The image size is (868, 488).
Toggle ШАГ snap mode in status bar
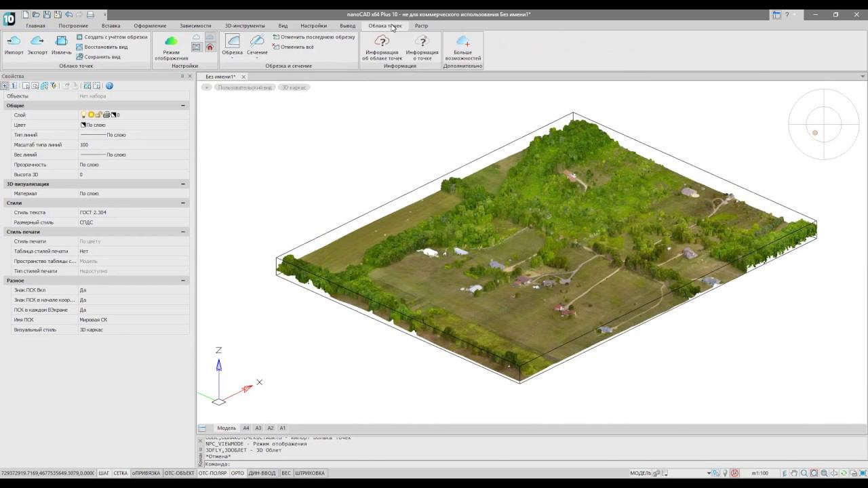(x=104, y=473)
